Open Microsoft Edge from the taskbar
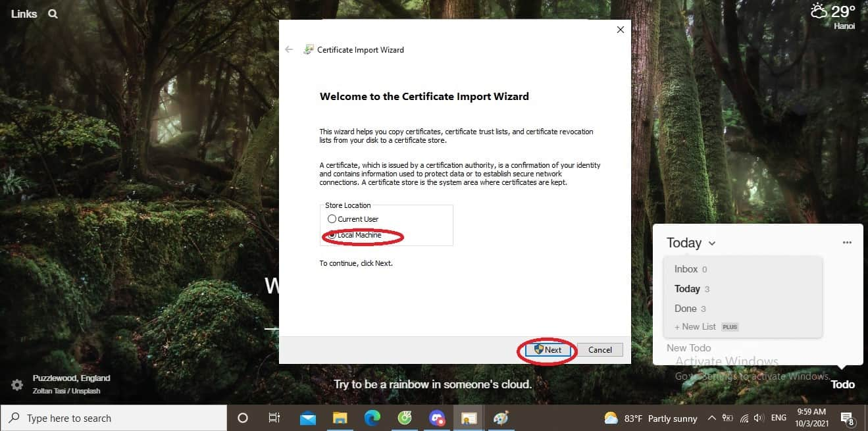 [x=372, y=418]
